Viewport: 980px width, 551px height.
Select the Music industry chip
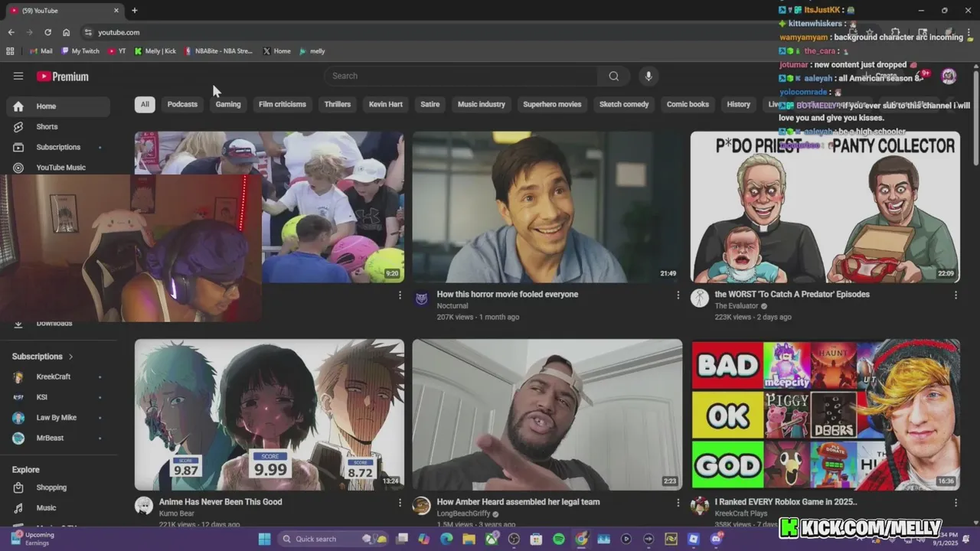coord(482,104)
